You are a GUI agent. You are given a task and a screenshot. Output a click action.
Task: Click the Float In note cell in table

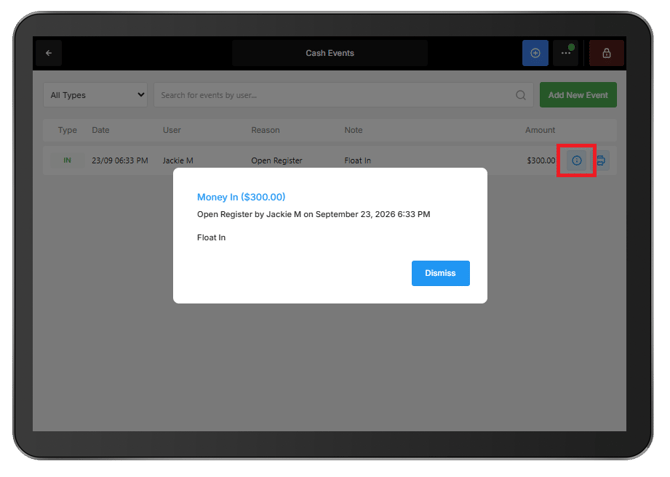[358, 161]
